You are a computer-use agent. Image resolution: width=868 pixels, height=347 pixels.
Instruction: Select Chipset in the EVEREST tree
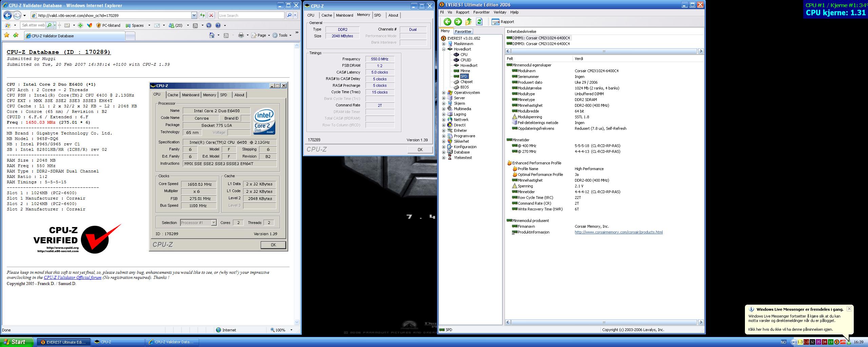466,82
